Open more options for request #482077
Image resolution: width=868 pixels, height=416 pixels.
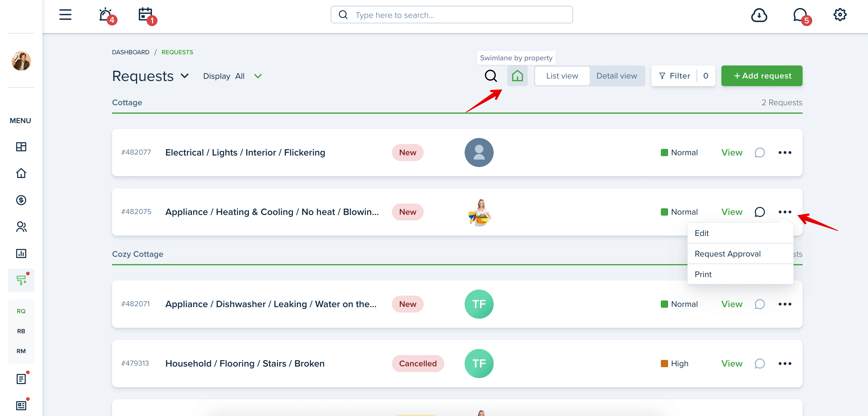click(785, 153)
